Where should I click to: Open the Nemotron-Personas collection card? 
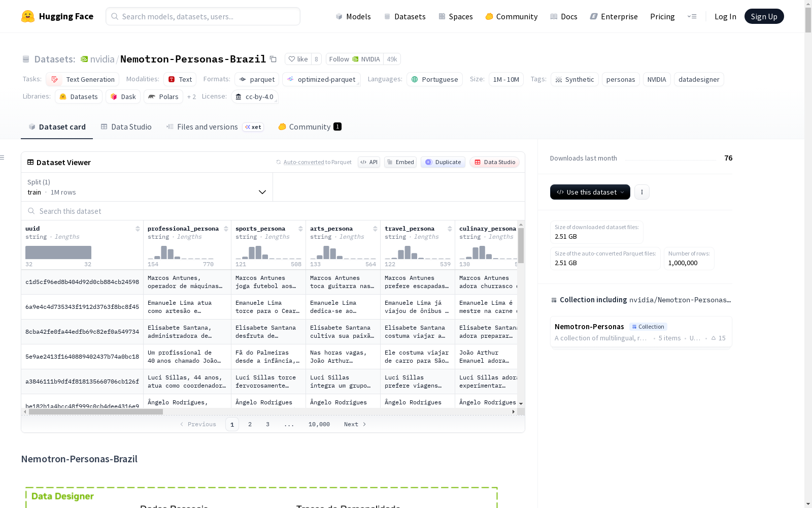pyautogui.click(x=640, y=332)
